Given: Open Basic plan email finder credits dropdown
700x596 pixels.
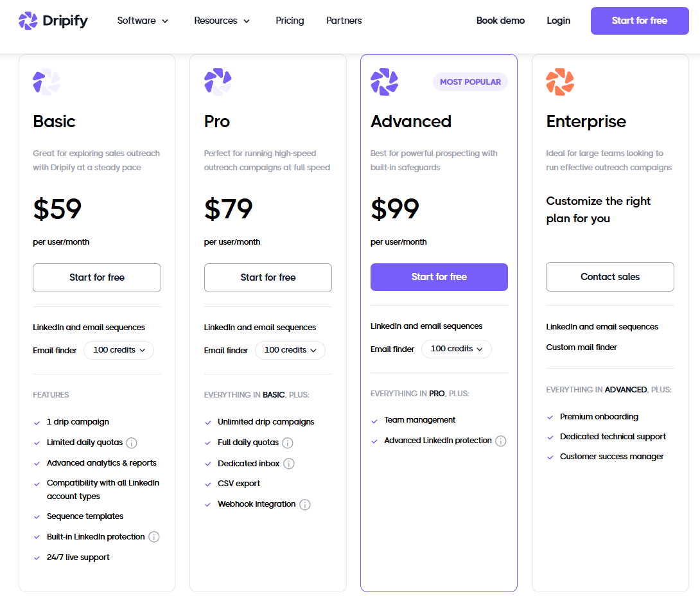Looking at the screenshot, I should (x=119, y=350).
